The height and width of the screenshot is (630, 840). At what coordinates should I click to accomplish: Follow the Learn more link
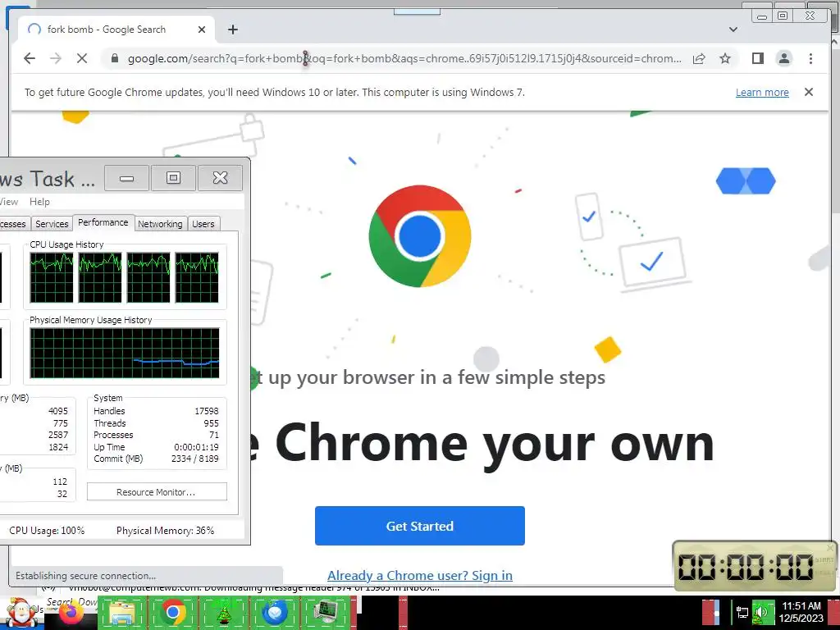(762, 92)
